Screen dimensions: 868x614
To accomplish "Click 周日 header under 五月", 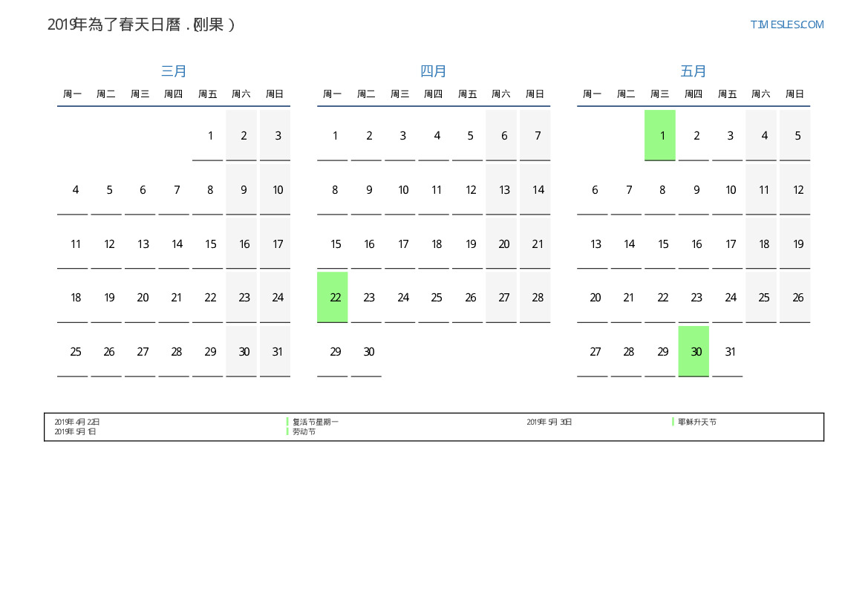I will pos(794,94).
